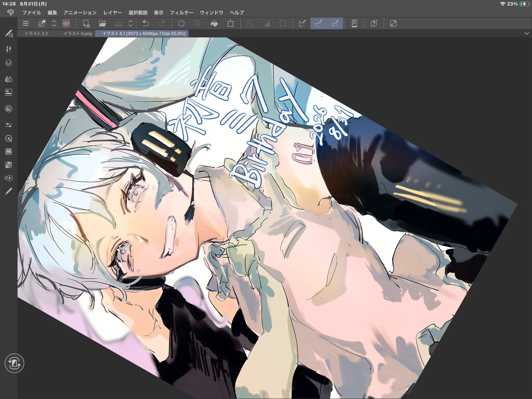Image resolution: width=532 pixels, height=399 pixels.
Task: Click the Save icon in the command bar
Action: [118, 24]
